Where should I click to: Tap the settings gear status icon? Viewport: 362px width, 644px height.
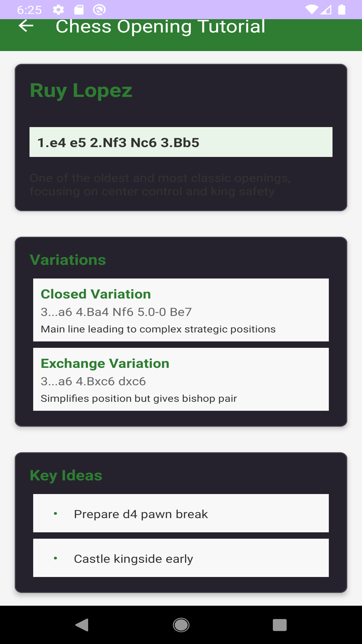point(58,10)
